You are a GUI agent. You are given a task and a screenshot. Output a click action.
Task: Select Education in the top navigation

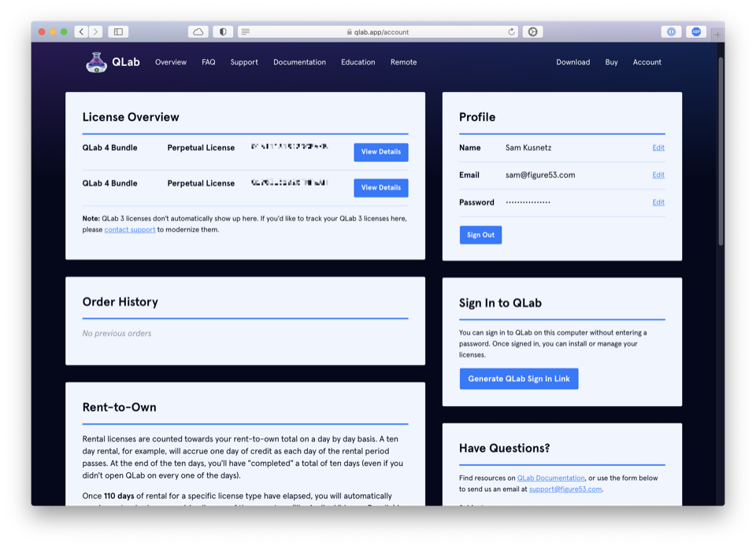[x=358, y=62]
